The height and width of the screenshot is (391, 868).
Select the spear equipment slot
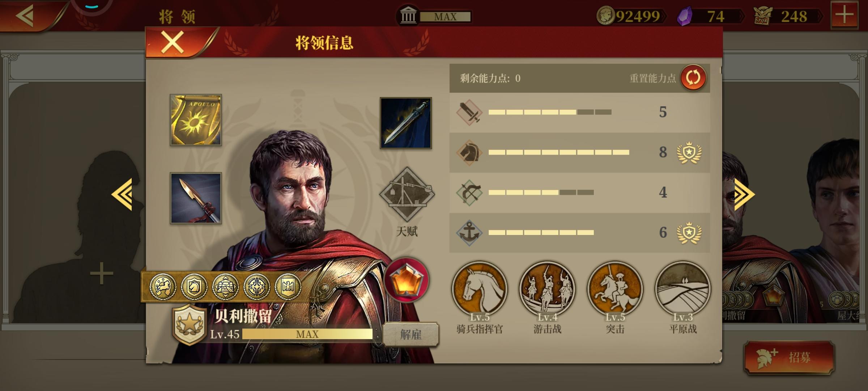pyautogui.click(x=196, y=198)
